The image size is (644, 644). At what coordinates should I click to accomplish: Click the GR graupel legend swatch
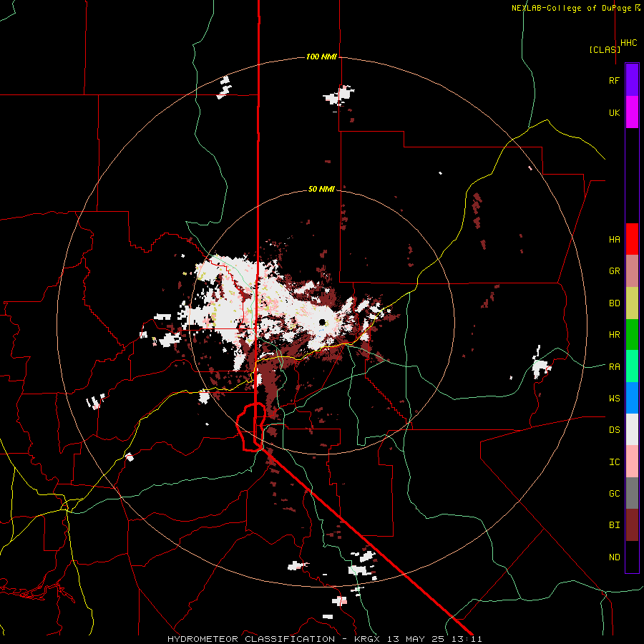[x=632, y=271]
